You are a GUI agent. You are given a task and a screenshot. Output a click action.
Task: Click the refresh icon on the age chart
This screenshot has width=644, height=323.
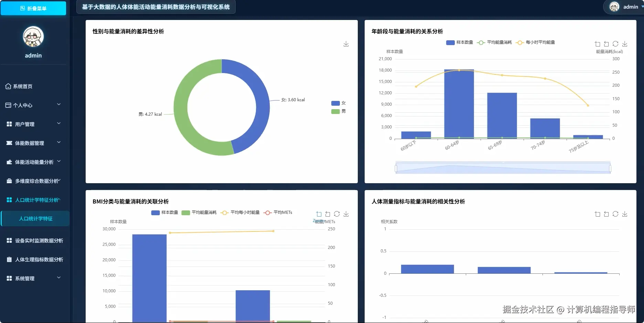[615, 44]
